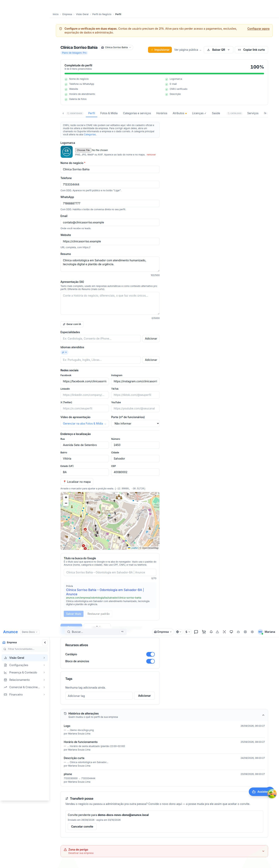Image resolution: width=279 pixels, height=868 pixels.
Task: Click the Impulsionar button
Action: [160, 50]
